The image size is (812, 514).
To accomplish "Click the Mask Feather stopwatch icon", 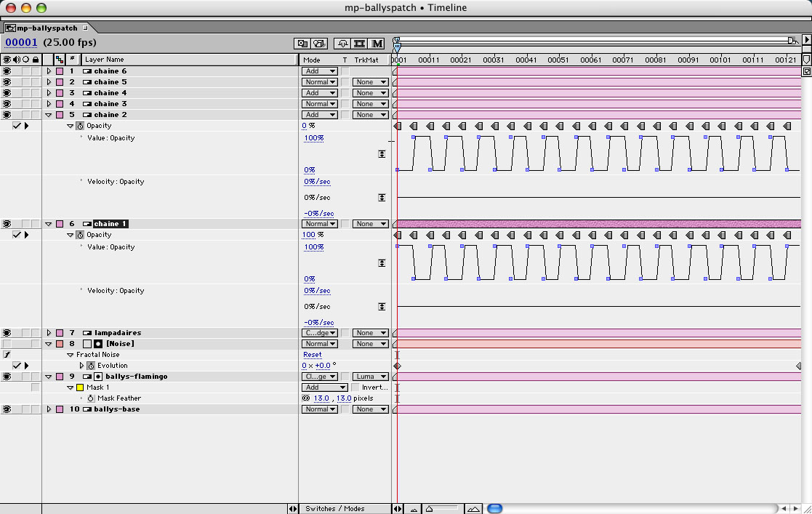I will [x=91, y=398].
